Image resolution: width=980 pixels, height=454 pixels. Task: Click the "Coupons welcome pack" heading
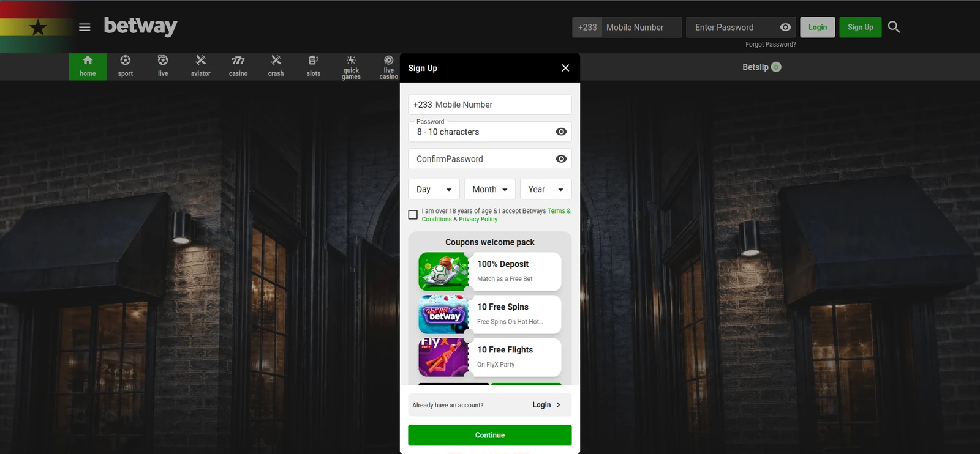(x=490, y=242)
